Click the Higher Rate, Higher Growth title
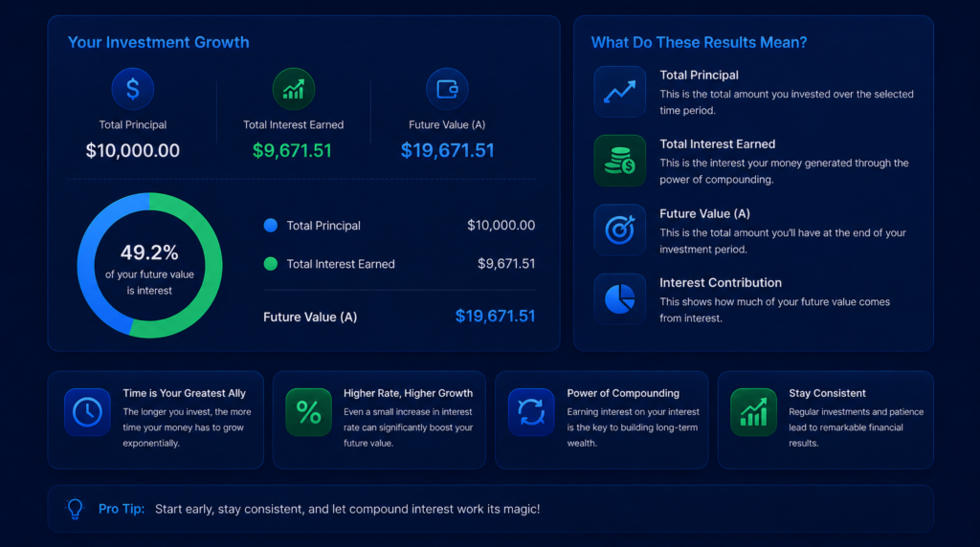 click(408, 393)
